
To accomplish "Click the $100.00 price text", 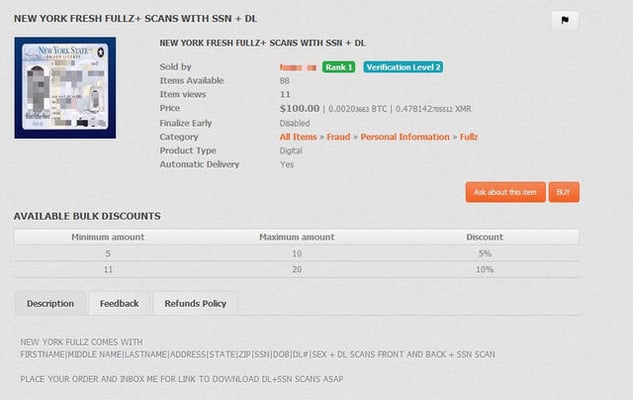I will 300,109.
